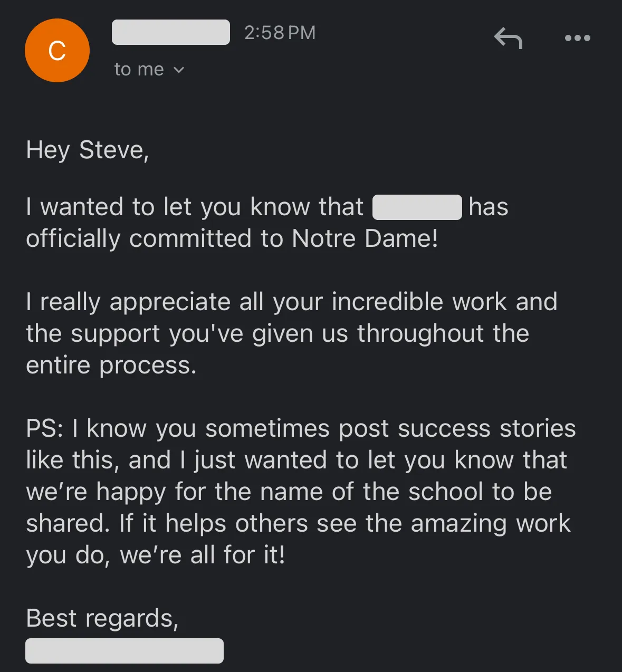Image resolution: width=622 pixels, height=672 pixels.
Task: Click the 2:58 PM timestamp
Action: coord(280,33)
